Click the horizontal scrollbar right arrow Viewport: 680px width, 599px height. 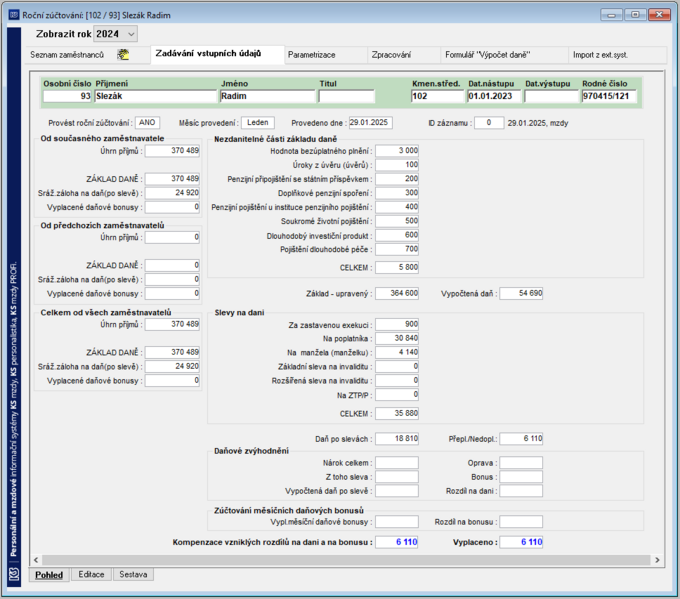[657, 560]
